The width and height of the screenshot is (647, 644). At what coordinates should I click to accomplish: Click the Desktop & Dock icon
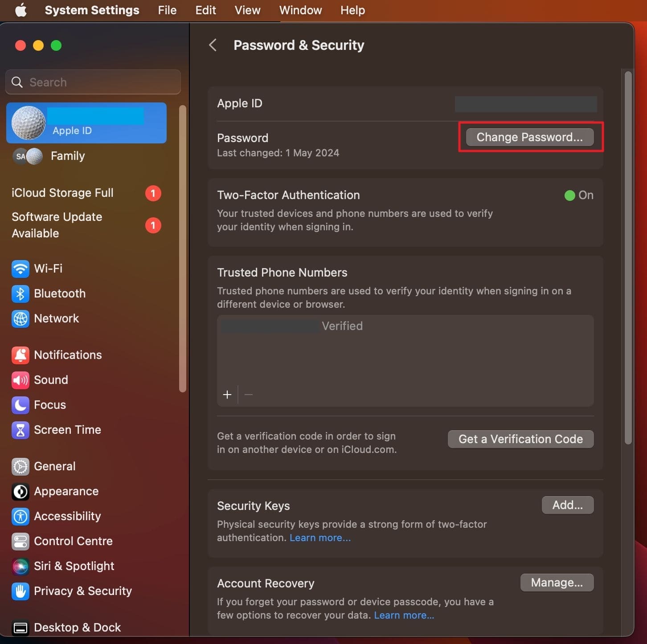pyautogui.click(x=20, y=628)
